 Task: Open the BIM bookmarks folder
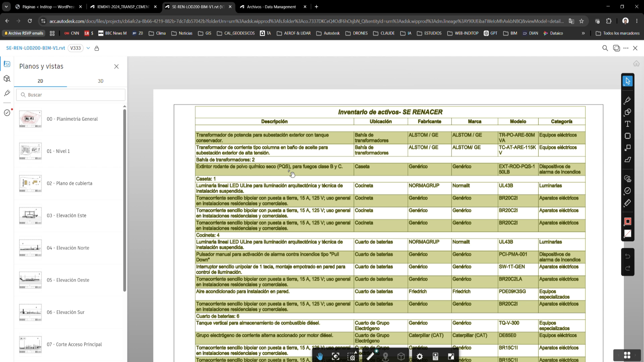point(510,33)
